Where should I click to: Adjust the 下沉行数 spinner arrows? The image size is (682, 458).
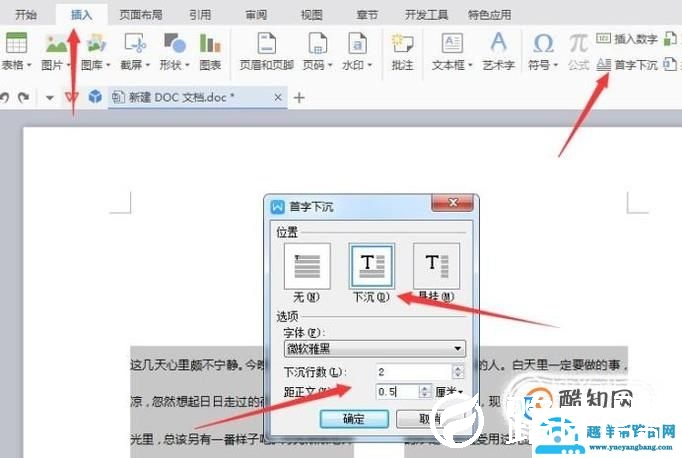coord(458,371)
